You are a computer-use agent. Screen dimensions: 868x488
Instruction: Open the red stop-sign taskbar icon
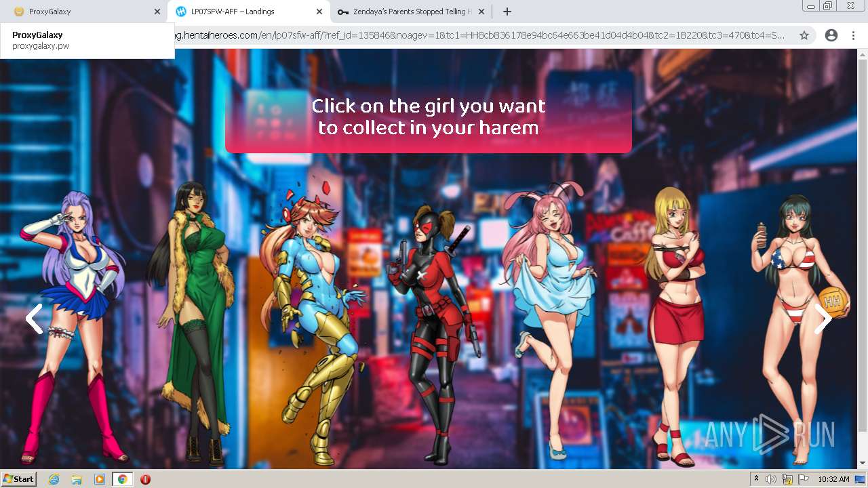pyautogui.click(x=145, y=479)
